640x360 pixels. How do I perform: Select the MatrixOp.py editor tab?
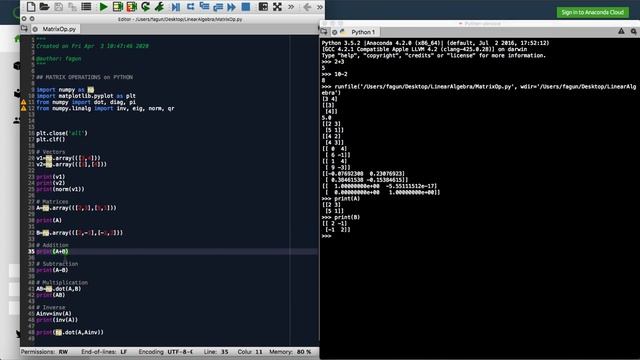(x=59, y=29)
